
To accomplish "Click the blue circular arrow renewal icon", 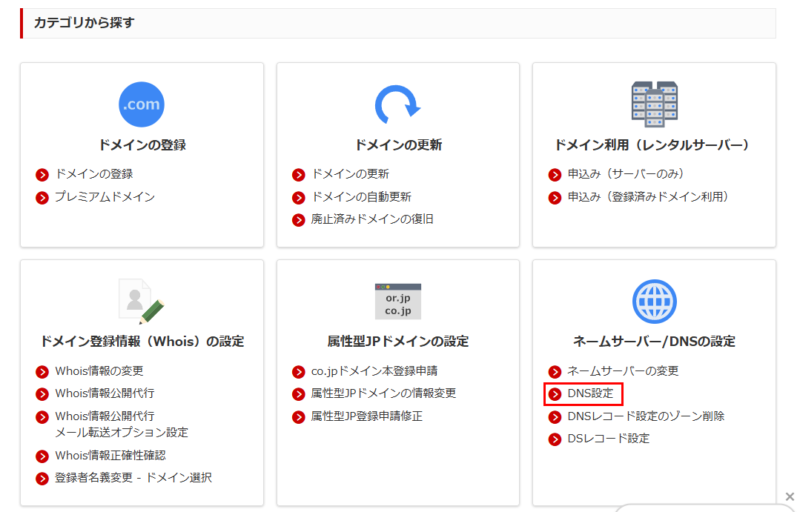I will pos(397,103).
